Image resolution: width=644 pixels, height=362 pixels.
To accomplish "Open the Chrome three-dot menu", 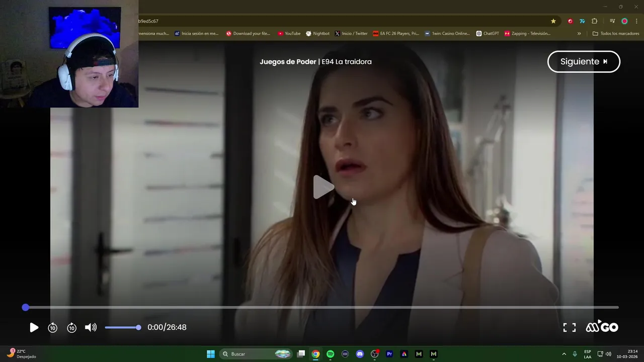I will pos(636,21).
